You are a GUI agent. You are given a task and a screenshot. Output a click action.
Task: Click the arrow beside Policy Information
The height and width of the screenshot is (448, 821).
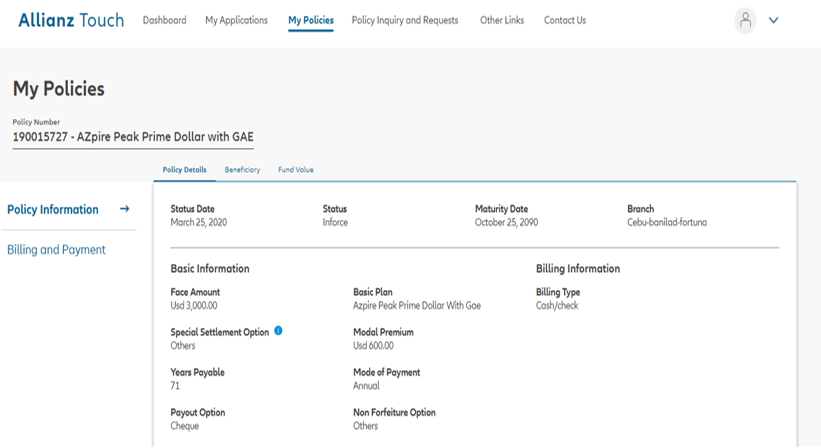(125, 209)
